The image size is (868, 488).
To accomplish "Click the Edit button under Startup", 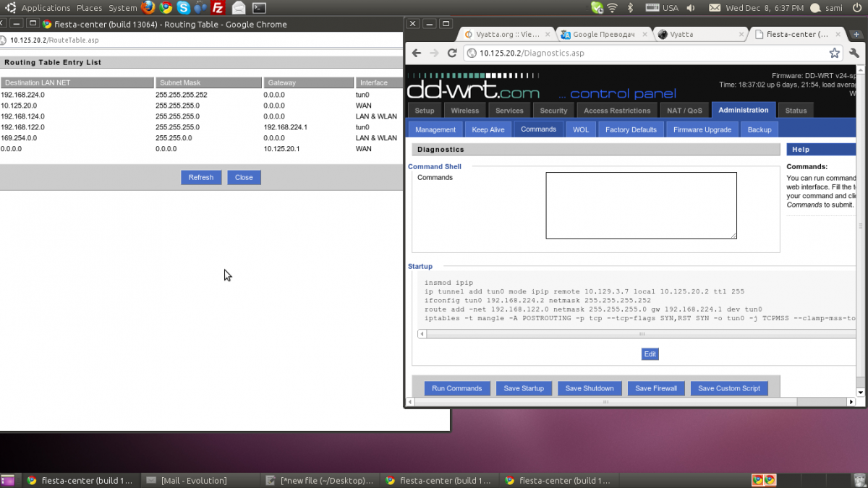I will [x=650, y=354].
